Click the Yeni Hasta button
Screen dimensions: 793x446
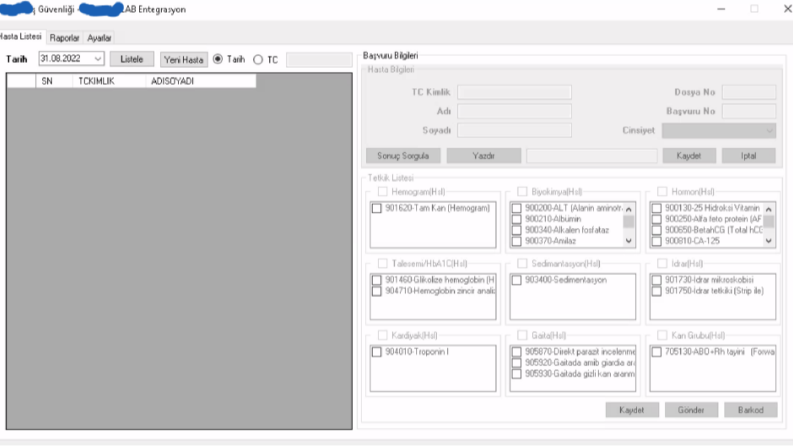click(x=184, y=60)
